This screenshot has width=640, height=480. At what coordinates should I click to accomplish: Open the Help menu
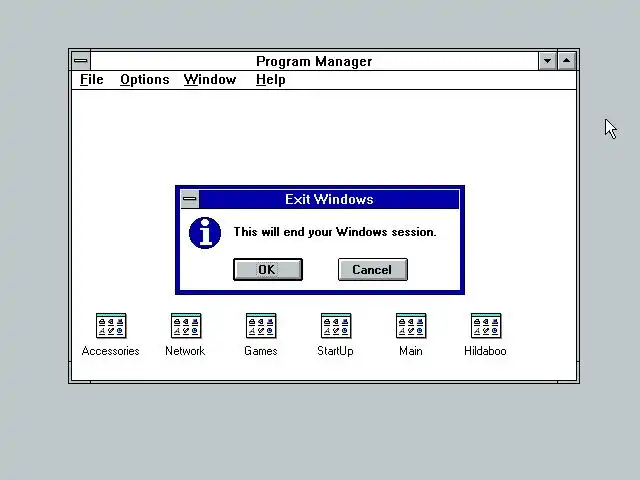coord(271,80)
